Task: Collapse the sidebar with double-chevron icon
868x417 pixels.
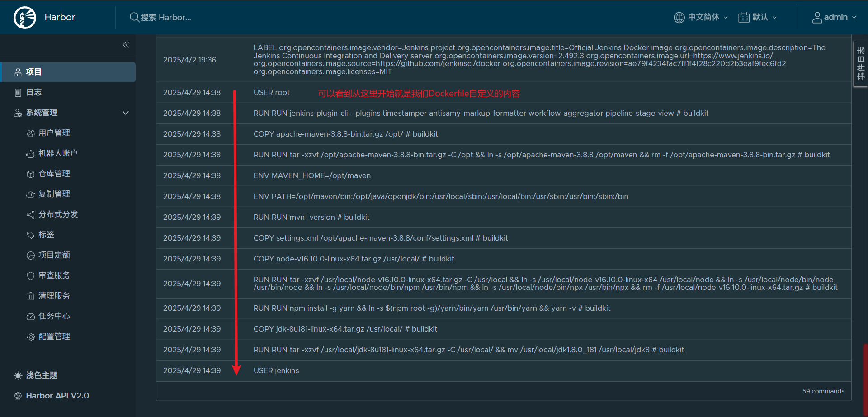Action: click(126, 44)
